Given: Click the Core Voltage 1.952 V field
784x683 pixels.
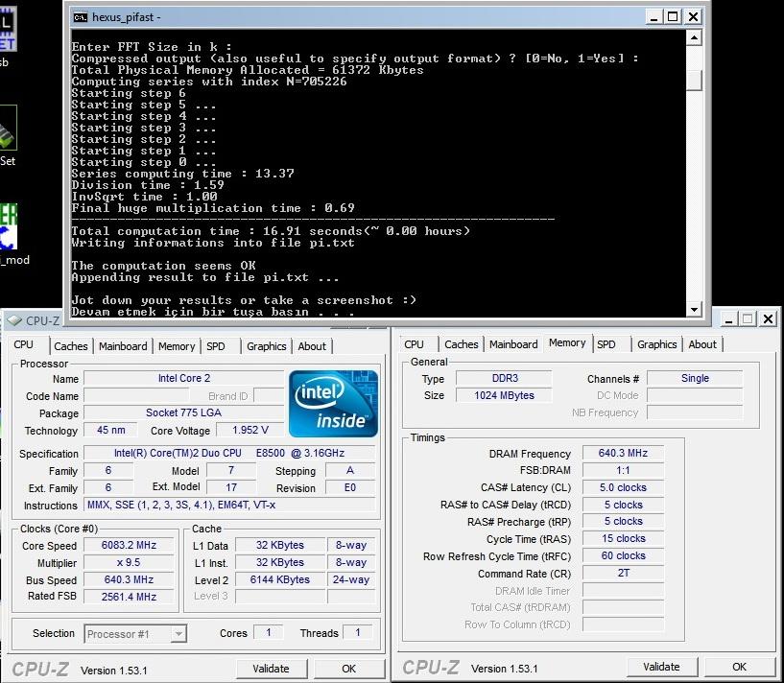Looking at the screenshot, I should pyautogui.click(x=250, y=430).
